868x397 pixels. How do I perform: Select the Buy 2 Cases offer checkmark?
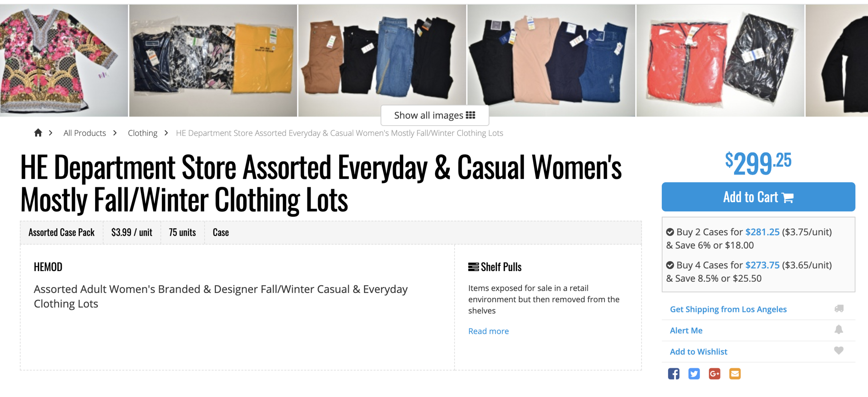click(670, 232)
